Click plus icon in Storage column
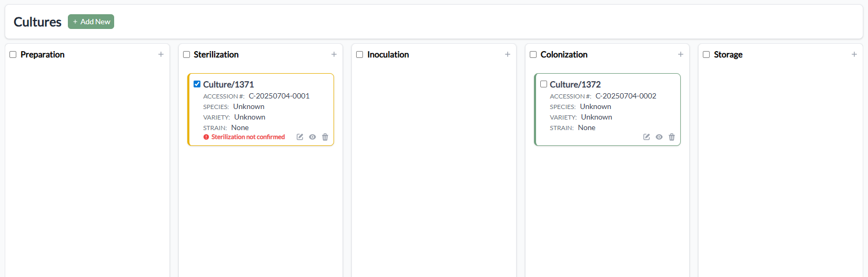The width and height of the screenshot is (868, 277). [854, 54]
